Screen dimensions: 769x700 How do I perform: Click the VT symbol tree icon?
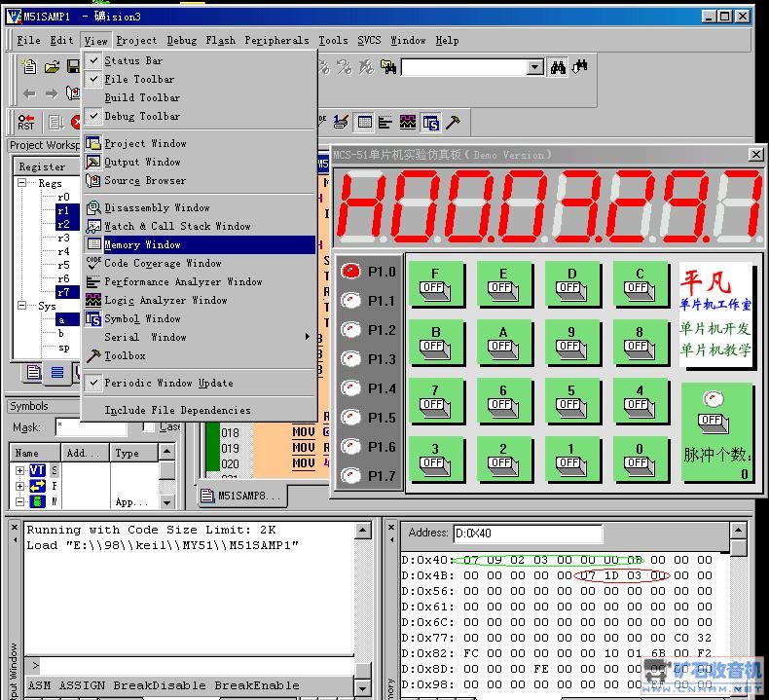point(37,470)
